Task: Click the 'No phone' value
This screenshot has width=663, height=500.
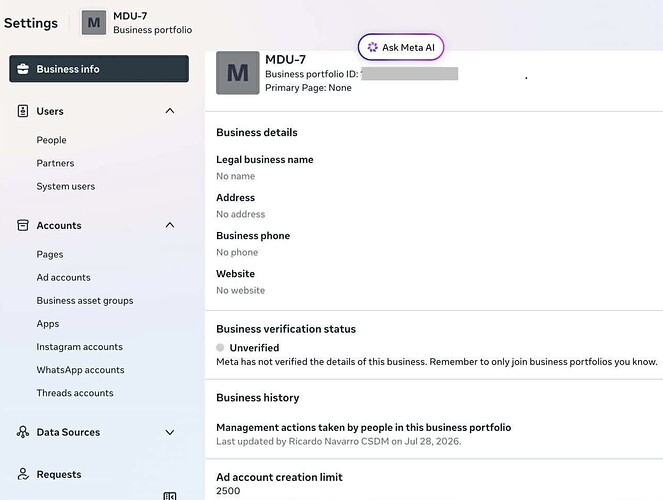Action: tap(237, 252)
